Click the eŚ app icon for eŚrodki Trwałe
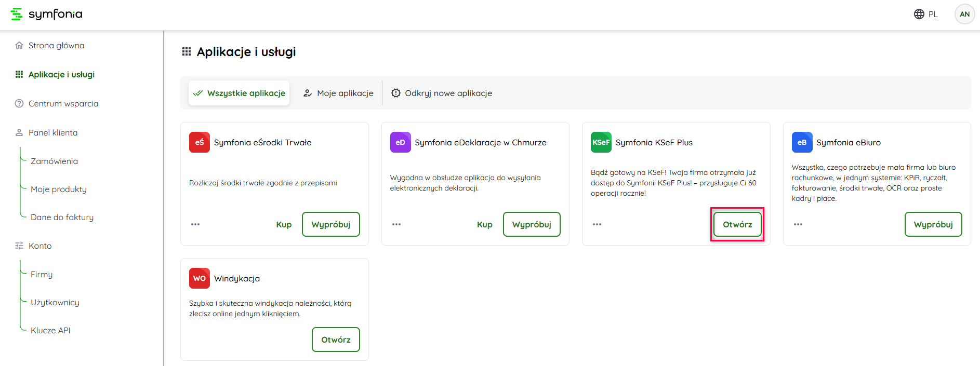Viewport: 980px width, 366px height. click(x=199, y=142)
